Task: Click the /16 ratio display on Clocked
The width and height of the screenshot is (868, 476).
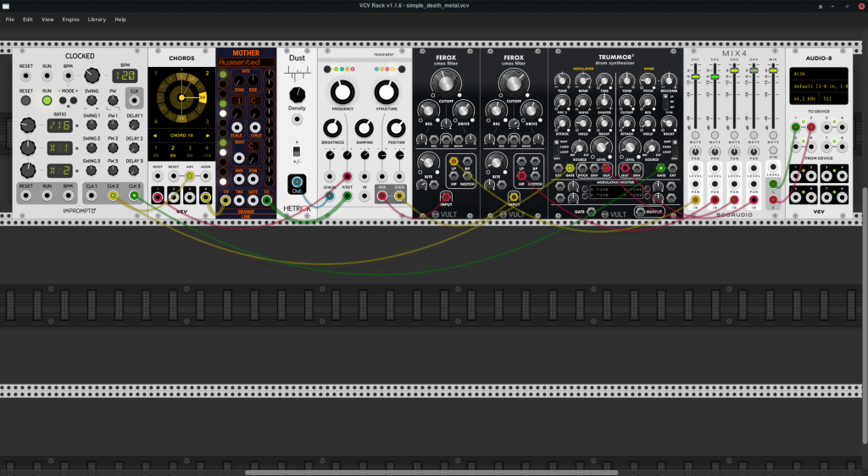Action: (60, 125)
